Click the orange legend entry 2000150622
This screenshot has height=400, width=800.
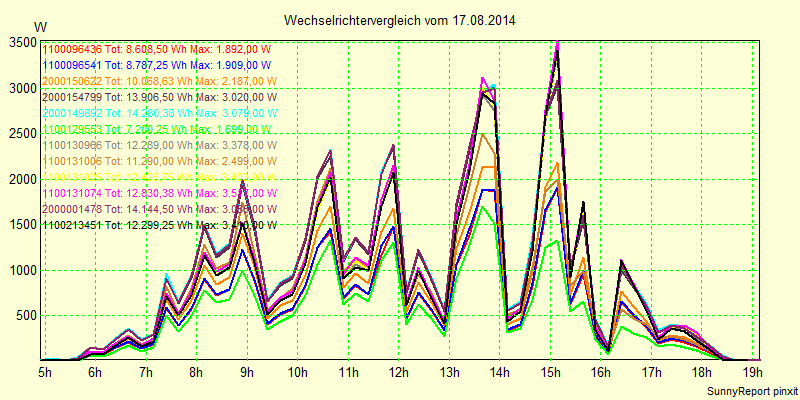pyautogui.click(x=160, y=81)
